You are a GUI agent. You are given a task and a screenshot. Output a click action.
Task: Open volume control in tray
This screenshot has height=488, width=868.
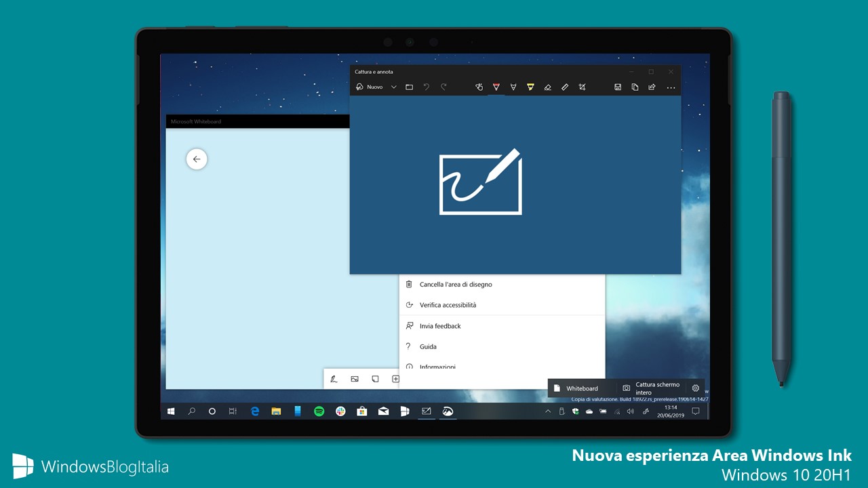coord(630,411)
